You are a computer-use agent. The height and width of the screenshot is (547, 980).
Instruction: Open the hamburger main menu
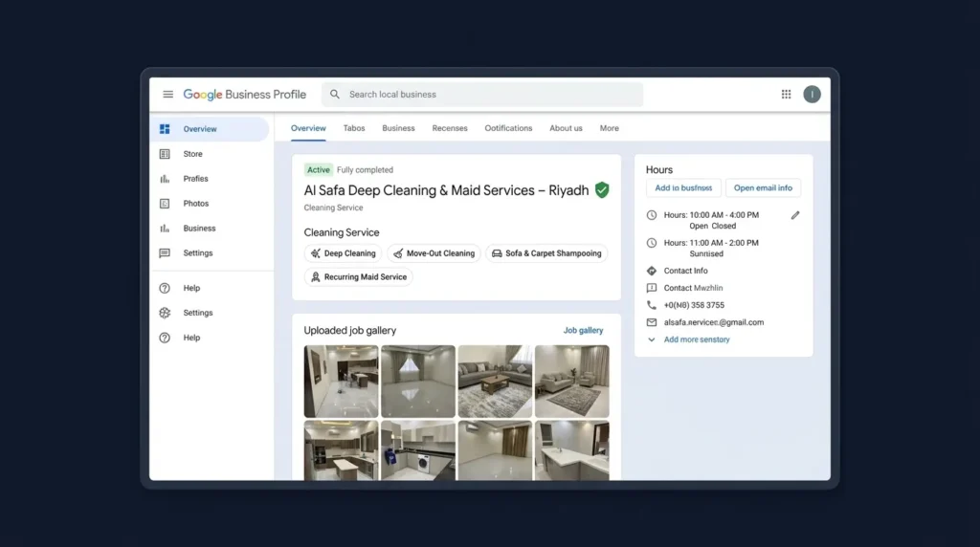(x=167, y=95)
